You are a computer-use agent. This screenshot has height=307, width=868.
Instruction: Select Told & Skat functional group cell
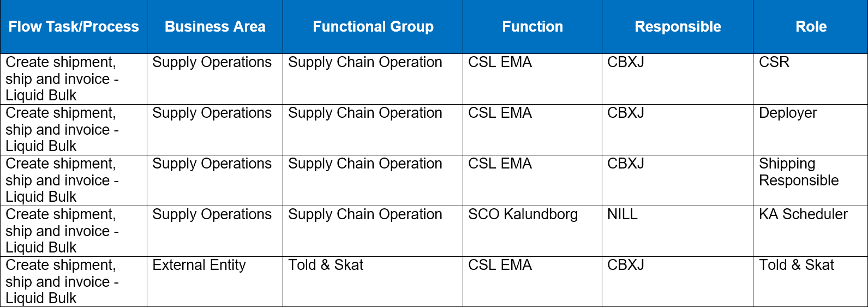click(x=373, y=281)
